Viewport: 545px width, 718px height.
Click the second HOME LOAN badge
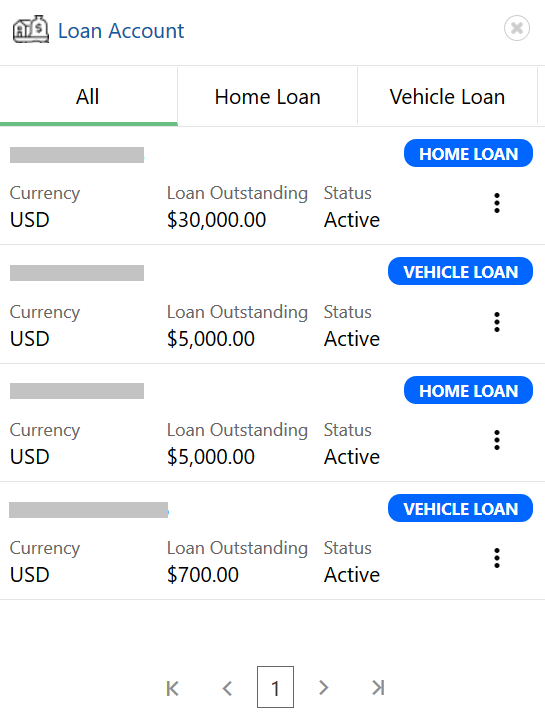point(468,390)
